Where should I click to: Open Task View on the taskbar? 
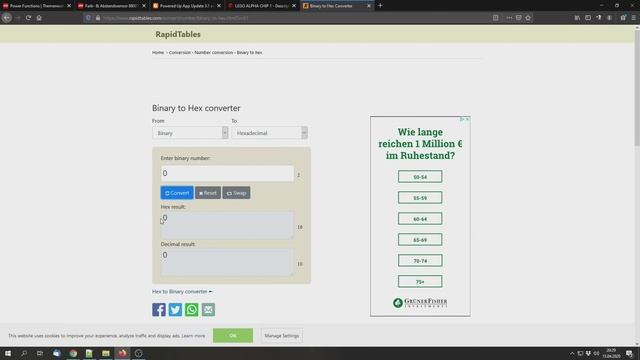click(40, 353)
